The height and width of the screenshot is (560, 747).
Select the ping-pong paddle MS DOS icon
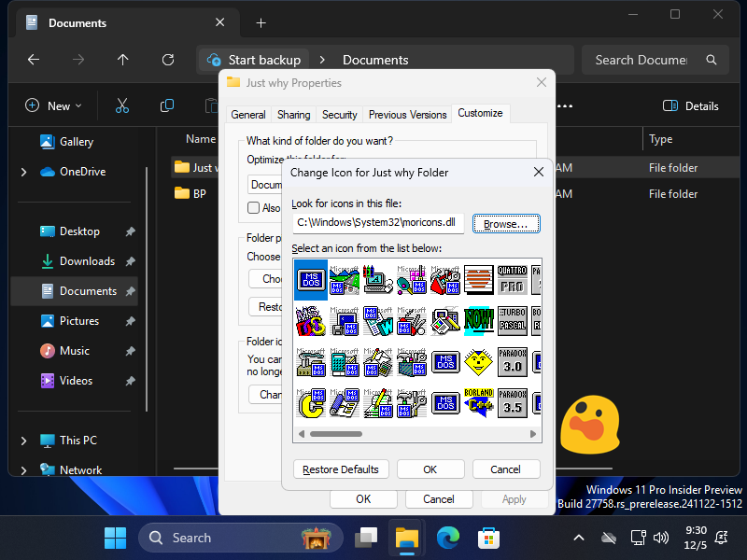[x=411, y=279]
